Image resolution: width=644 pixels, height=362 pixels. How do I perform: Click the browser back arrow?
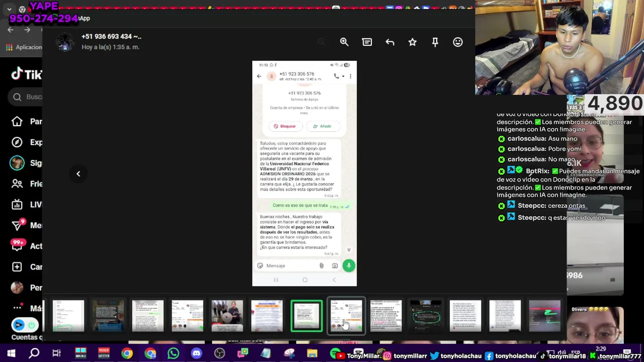[11, 30]
